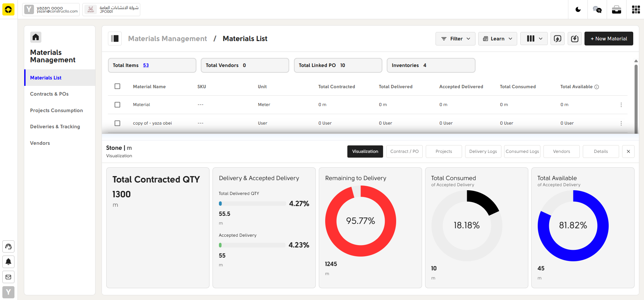Click the Total Linked PO card
Viewport: 644px width, 300px height.
pyautogui.click(x=338, y=65)
